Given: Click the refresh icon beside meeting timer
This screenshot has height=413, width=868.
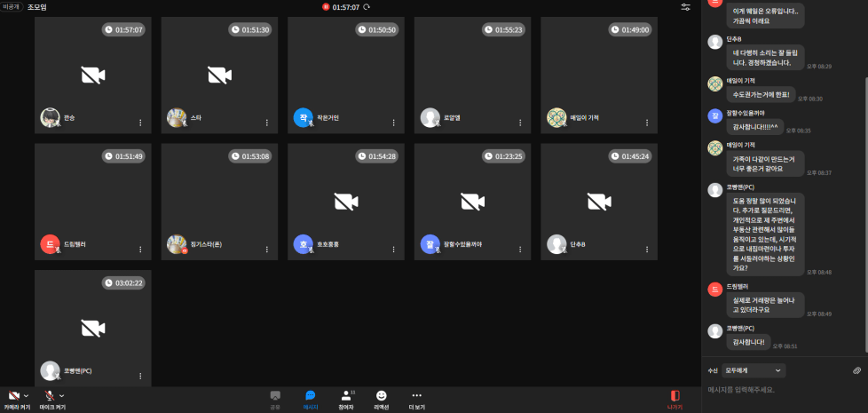Looking at the screenshot, I should (367, 7).
